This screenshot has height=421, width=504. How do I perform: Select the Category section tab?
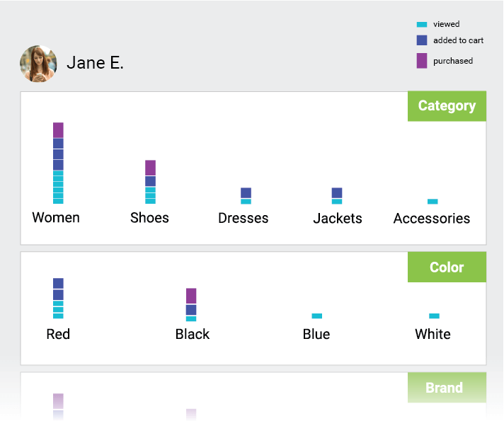447,106
